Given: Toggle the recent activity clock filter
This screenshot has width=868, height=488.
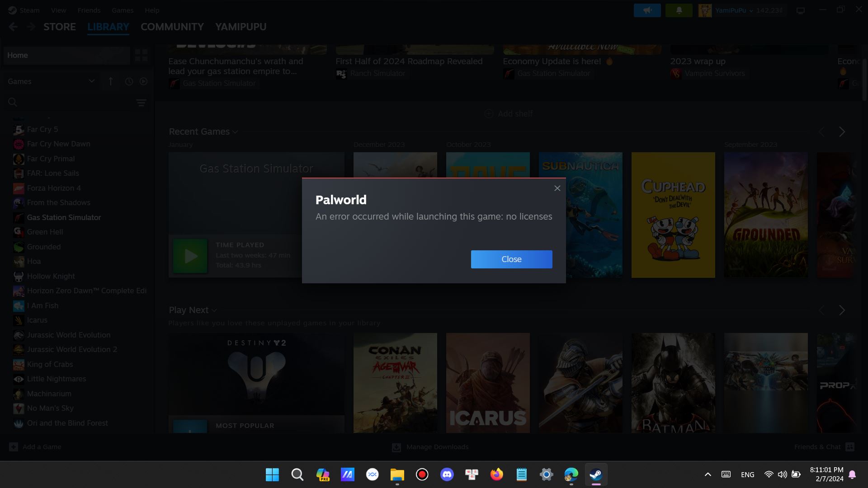Looking at the screenshot, I should 129,81.
